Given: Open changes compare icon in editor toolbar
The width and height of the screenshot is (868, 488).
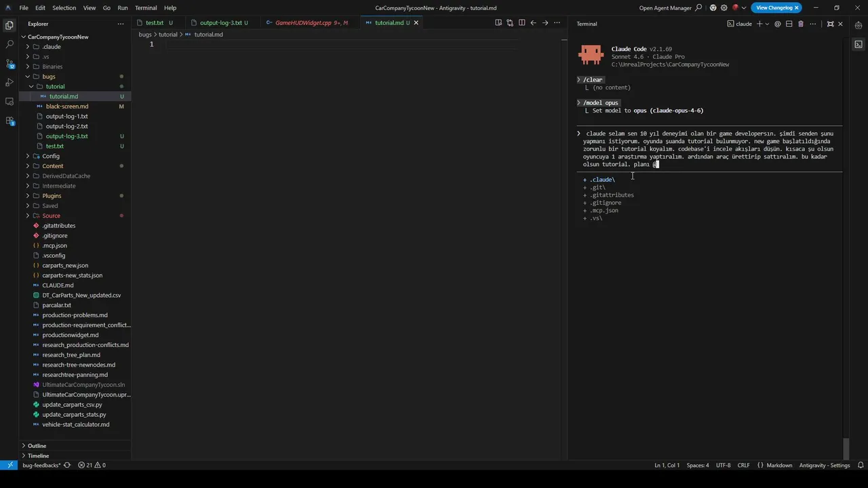Looking at the screenshot, I should click(510, 22).
